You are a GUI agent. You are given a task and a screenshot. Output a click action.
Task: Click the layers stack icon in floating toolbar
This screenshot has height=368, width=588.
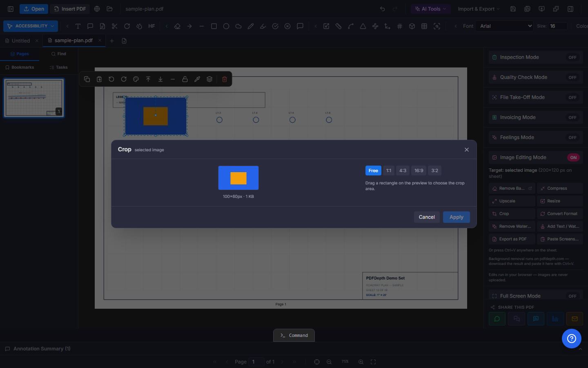click(209, 79)
